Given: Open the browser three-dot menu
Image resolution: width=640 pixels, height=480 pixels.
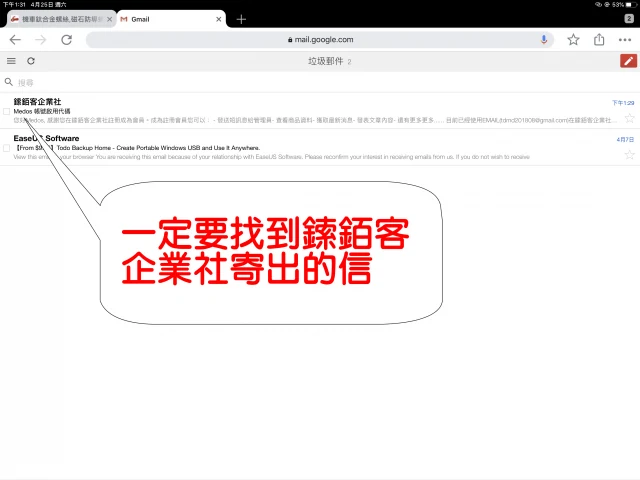Looking at the screenshot, I should [625, 40].
